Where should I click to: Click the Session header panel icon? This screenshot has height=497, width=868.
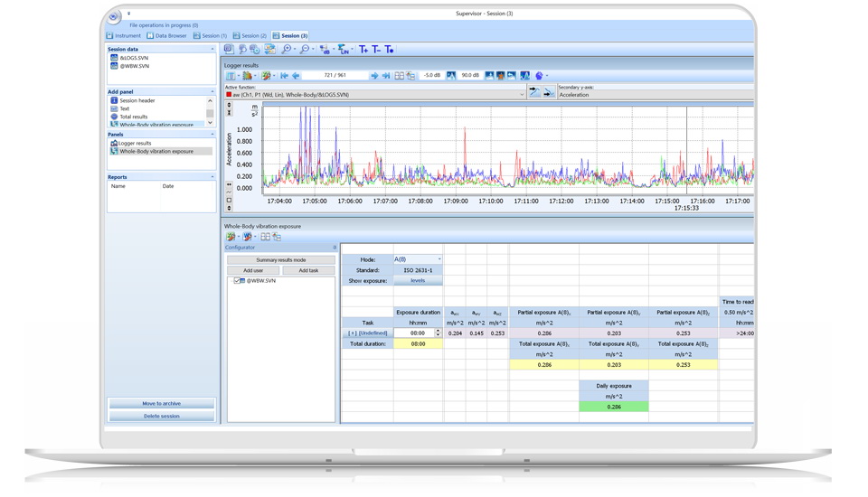114,100
